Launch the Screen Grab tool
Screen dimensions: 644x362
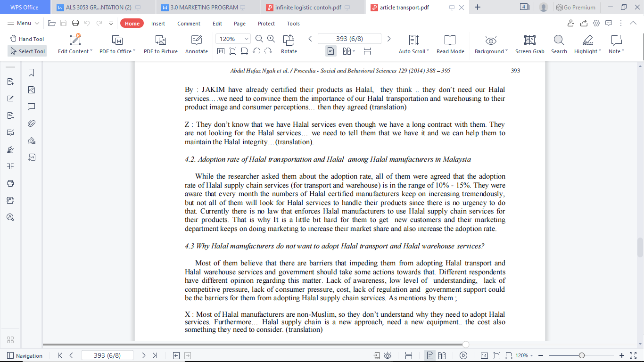[x=530, y=44]
